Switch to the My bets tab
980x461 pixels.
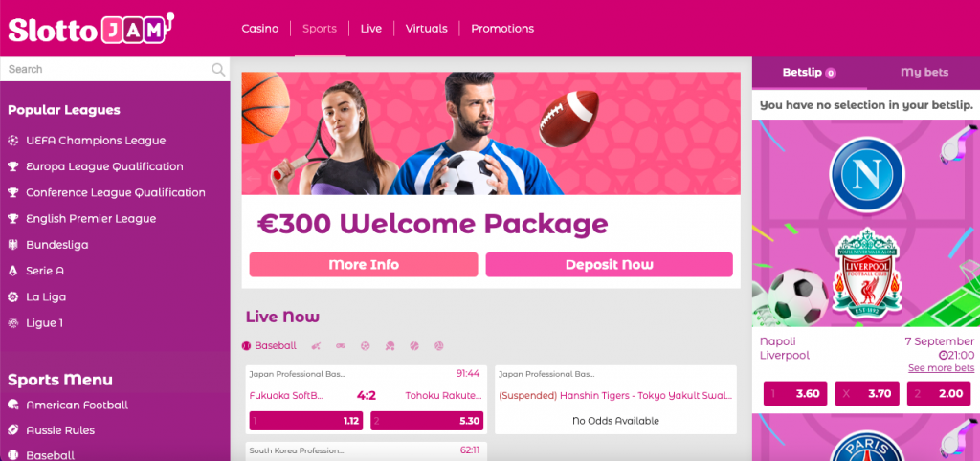click(924, 73)
